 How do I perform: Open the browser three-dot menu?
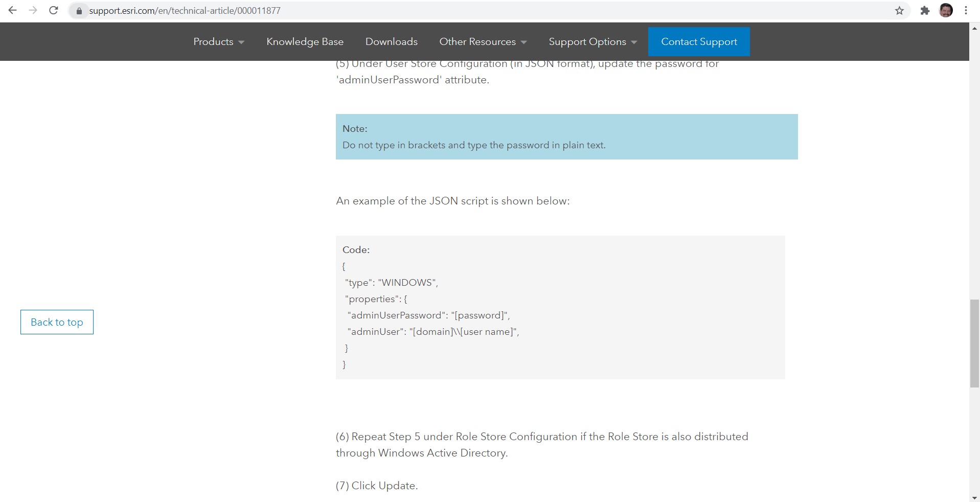[x=966, y=10]
